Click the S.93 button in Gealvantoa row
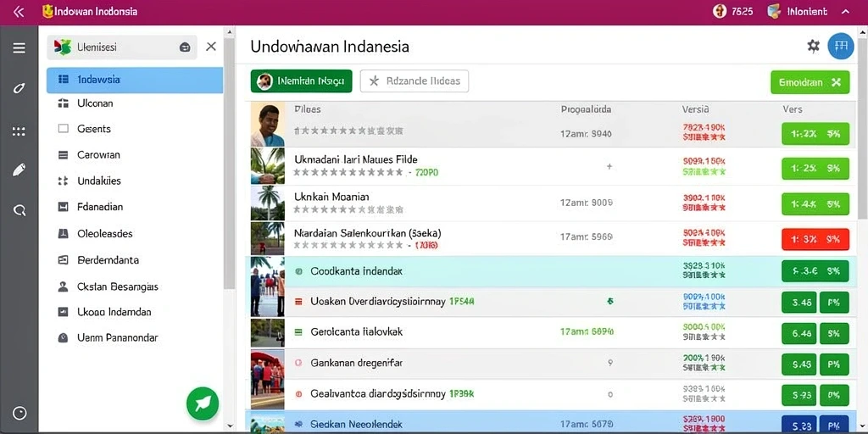This screenshot has height=434, width=868. pos(798,395)
